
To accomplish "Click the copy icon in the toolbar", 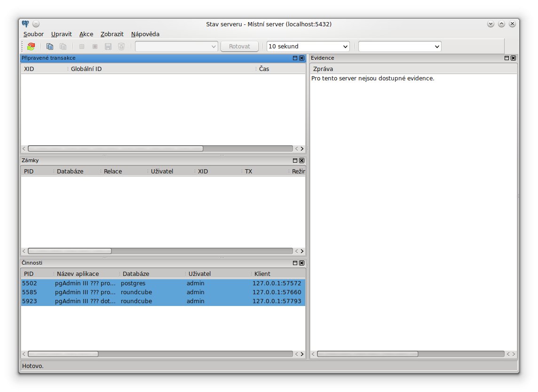I will click(x=50, y=47).
